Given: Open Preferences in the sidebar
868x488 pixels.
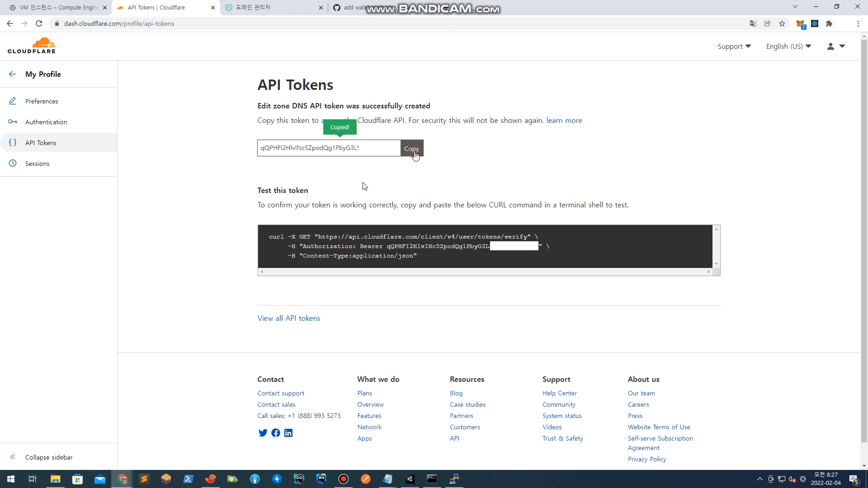Looking at the screenshot, I should coord(42,101).
